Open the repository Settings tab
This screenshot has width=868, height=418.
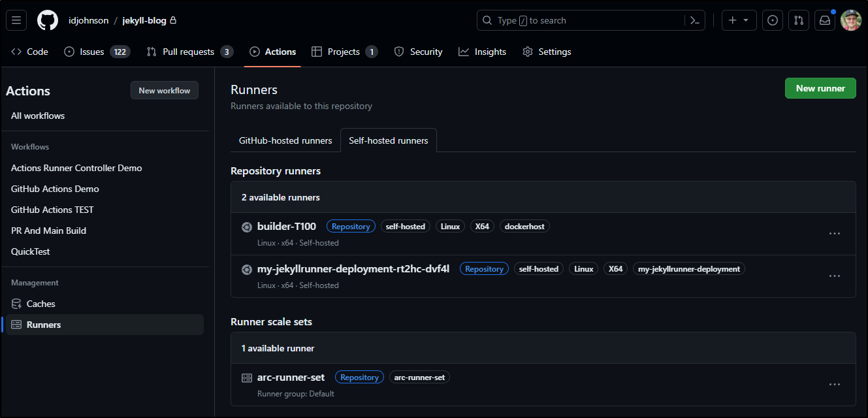coord(547,52)
